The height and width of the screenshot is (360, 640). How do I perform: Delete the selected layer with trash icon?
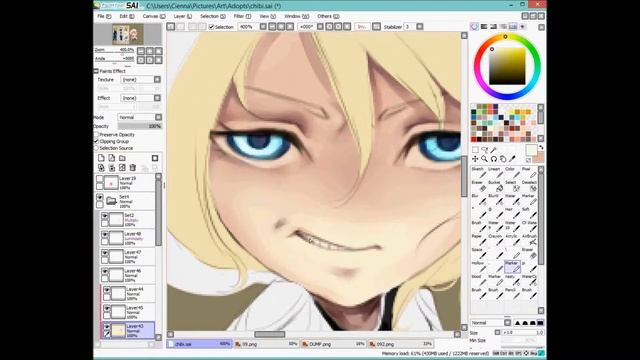click(133, 168)
